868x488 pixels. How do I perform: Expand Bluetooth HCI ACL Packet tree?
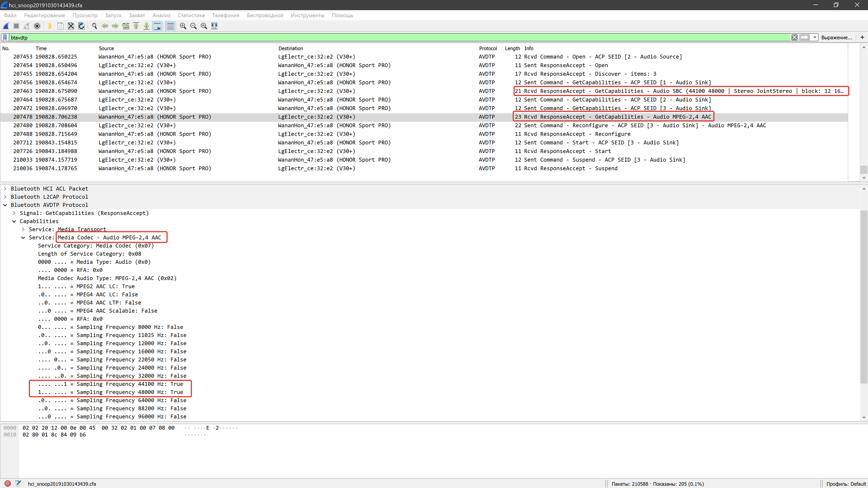pos(5,189)
